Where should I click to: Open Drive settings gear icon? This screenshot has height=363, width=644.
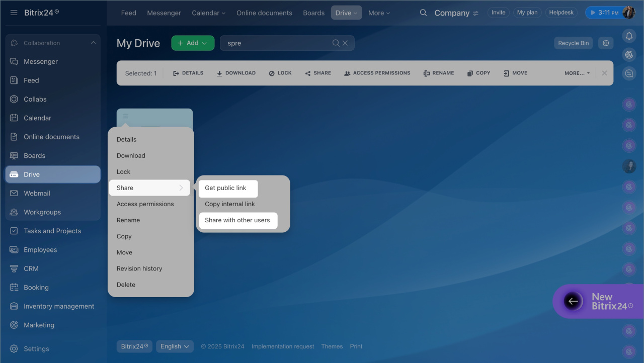606,43
